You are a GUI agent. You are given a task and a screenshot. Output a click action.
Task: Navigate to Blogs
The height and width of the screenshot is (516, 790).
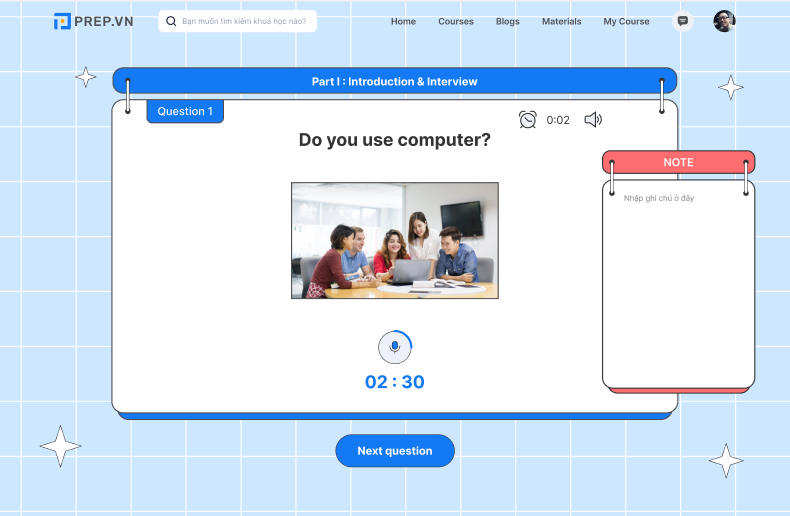click(507, 21)
